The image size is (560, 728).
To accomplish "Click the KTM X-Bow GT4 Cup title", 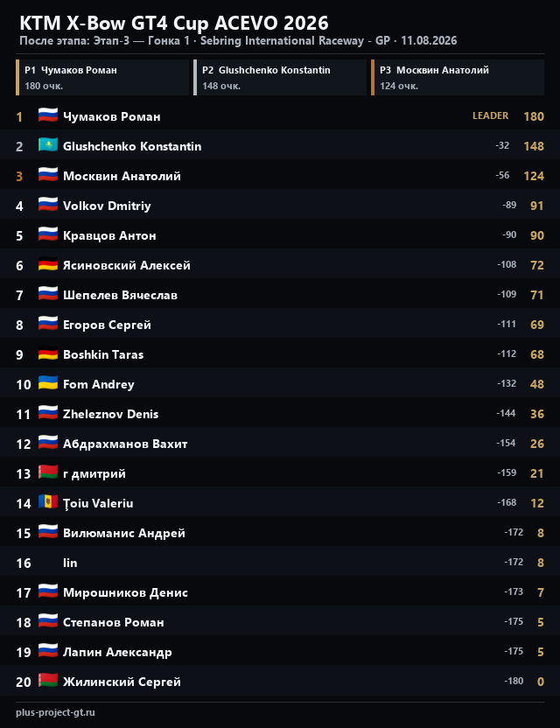I will (x=174, y=23).
